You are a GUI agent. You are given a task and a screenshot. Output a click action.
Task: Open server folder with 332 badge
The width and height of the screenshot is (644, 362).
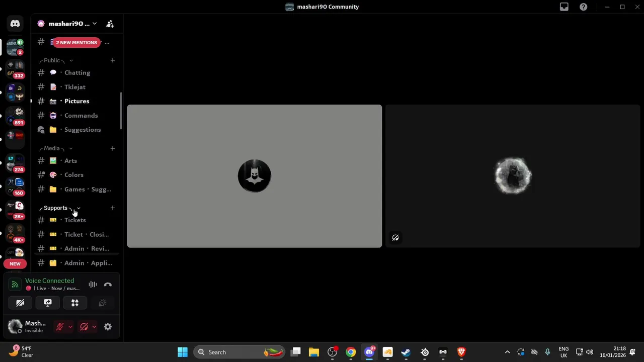tap(15, 70)
